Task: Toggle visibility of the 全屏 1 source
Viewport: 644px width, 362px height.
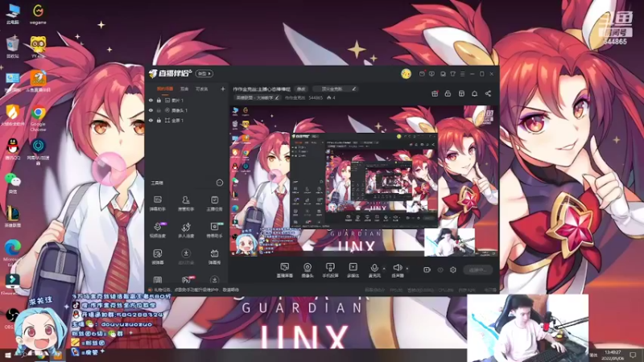Action: pos(151,121)
